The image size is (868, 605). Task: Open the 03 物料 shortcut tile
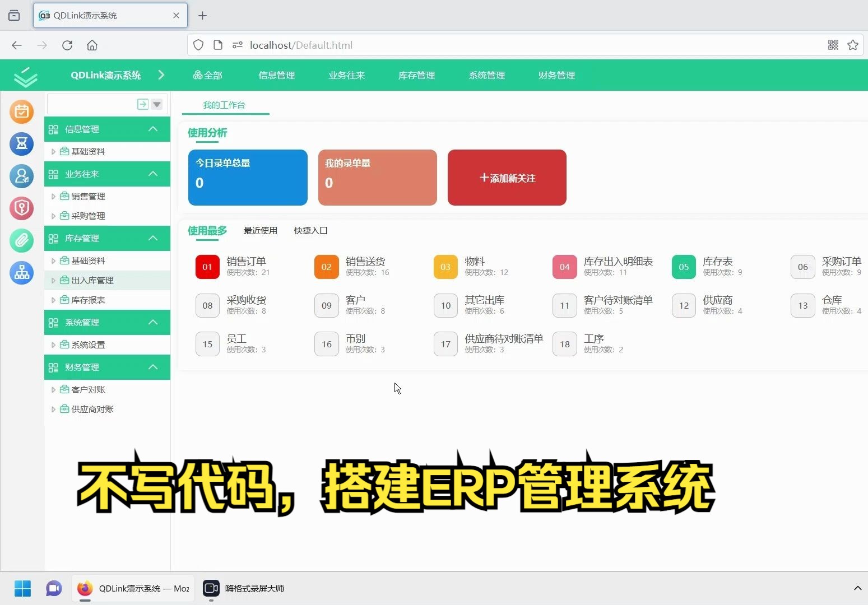pos(471,267)
